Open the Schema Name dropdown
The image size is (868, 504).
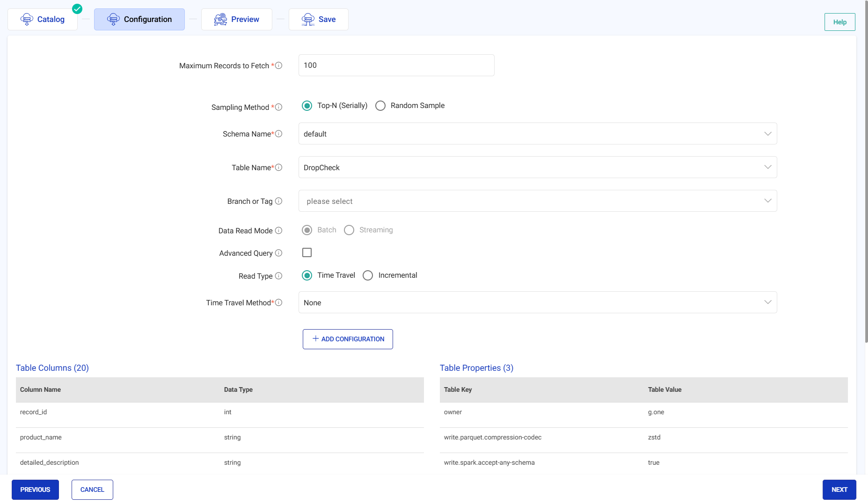(537, 134)
